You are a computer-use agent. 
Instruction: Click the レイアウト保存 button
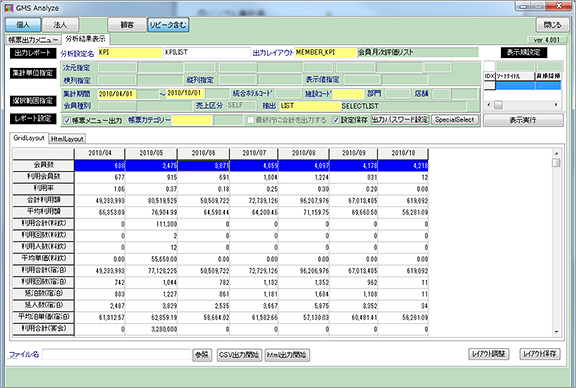coord(540,354)
